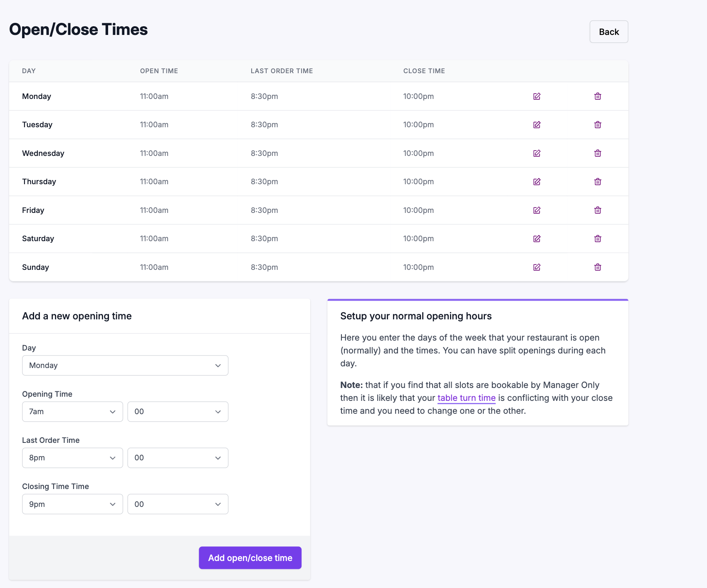Click the CLOSE TIME column header
707x588 pixels.
[424, 71]
